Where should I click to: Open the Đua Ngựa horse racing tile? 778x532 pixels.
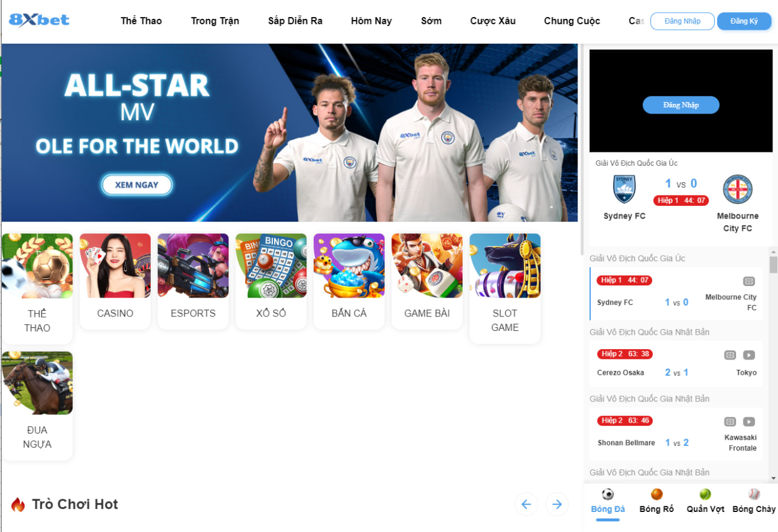point(37,406)
